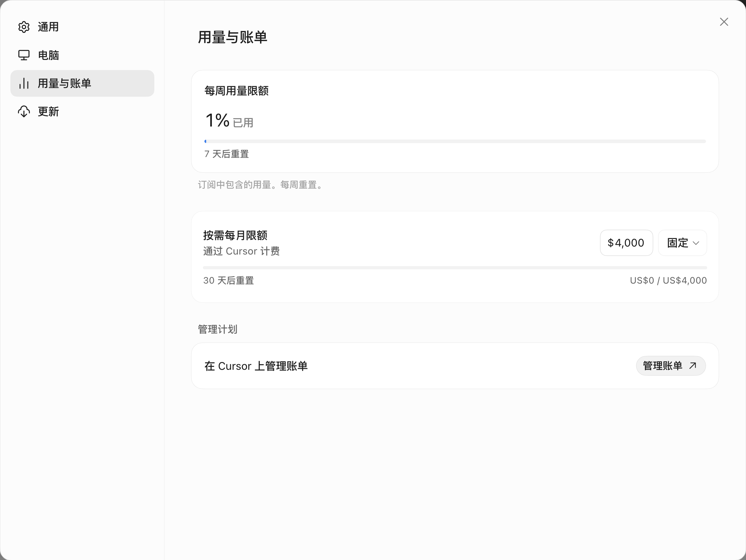Click the 1% 已用 usage value
This screenshot has width=746, height=560.
click(x=229, y=121)
